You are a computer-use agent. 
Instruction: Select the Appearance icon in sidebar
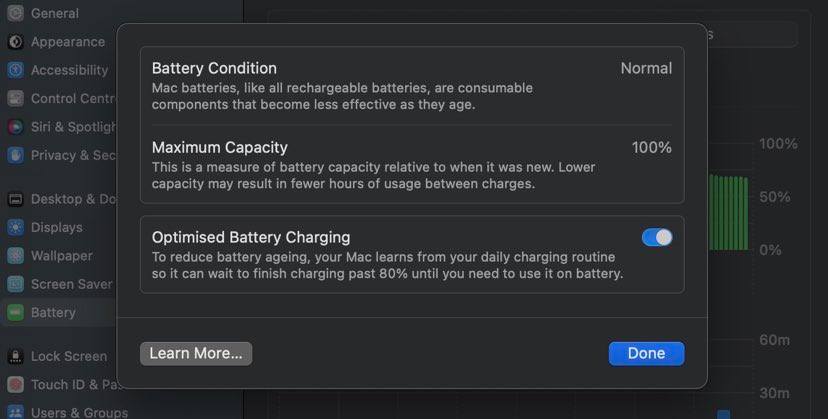tap(15, 42)
